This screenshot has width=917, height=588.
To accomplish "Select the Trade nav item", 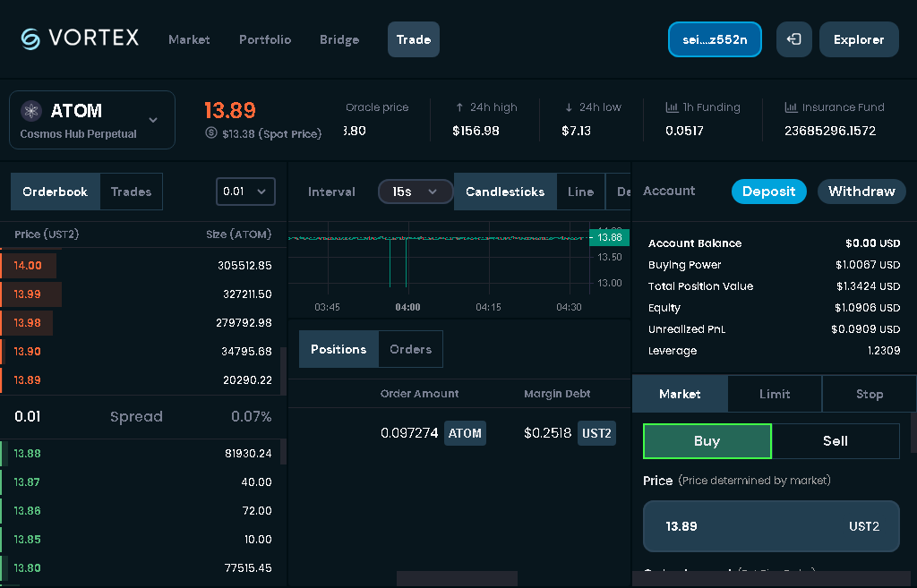I will click(414, 39).
